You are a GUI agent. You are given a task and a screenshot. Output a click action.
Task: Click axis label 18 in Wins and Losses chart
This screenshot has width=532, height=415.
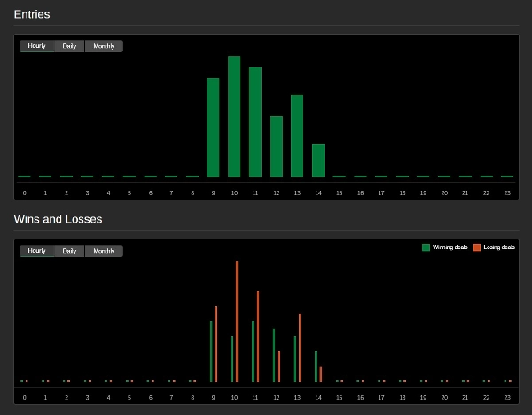(403, 397)
